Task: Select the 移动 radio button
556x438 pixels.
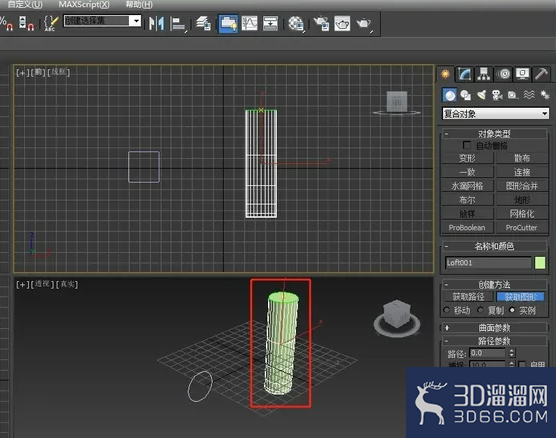Action: (x=446, y=310)
